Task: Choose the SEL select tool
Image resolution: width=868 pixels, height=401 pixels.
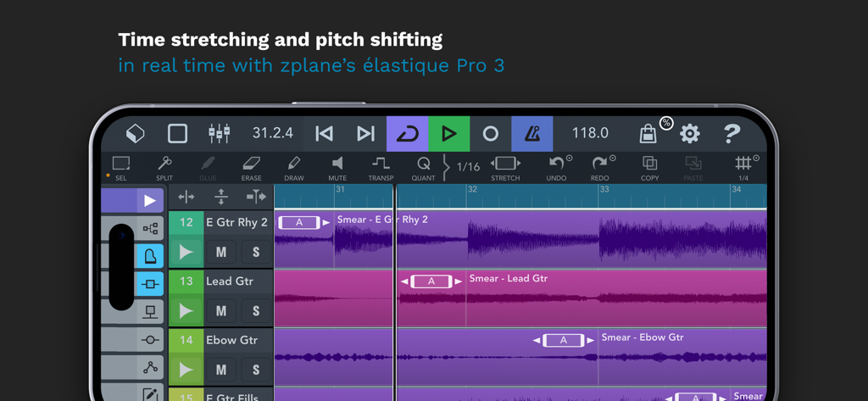Action: [120, 169]
